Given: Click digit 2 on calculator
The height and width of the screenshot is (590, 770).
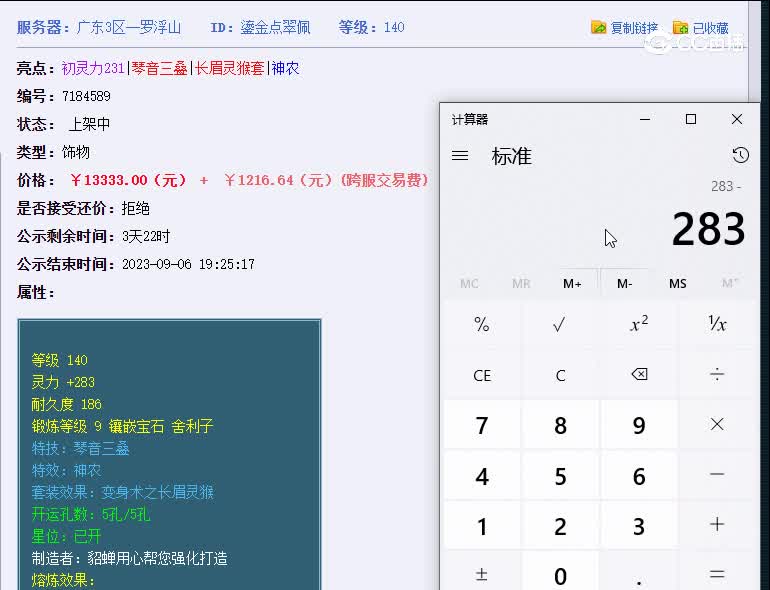Looking at the screenshot, I should tap(560, 525).
